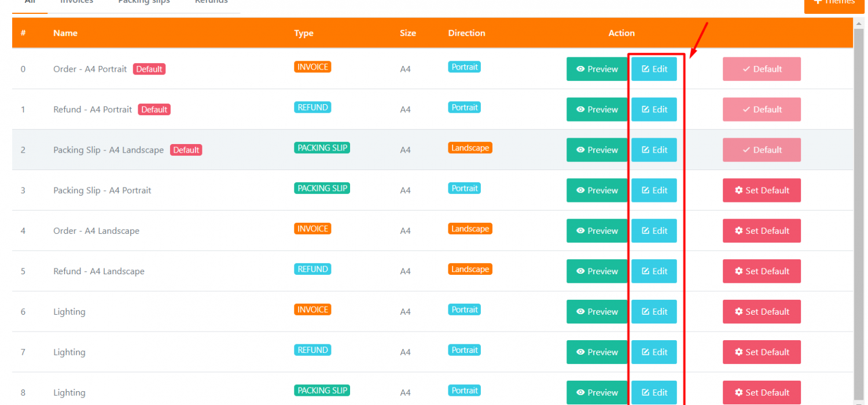
Task: Click the PACKING SLIP badge on row 2
Action: coord(322,148)
